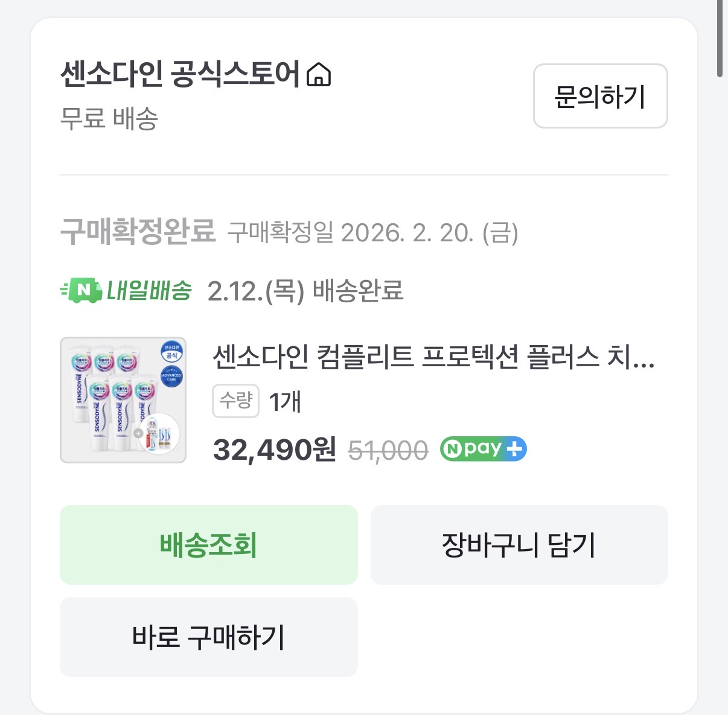728x715 pixels.
Task: Add the item with 장바구니 담기
Action: [519, 544]
